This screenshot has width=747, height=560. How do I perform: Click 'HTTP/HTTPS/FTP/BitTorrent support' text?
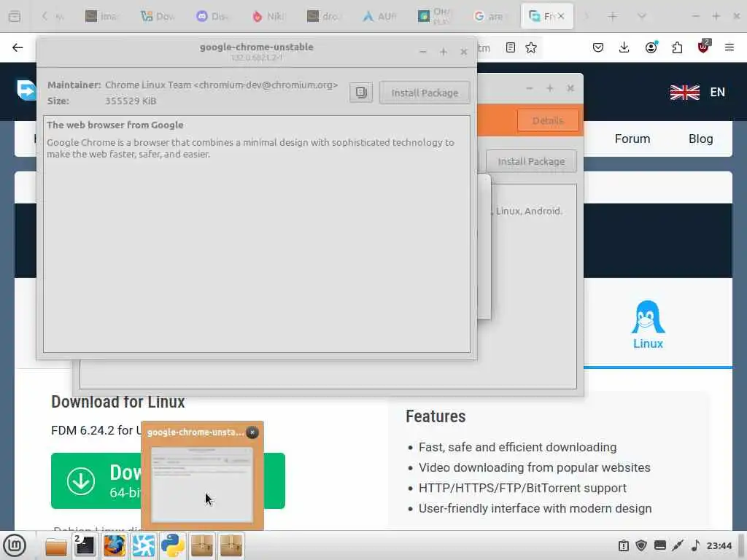pos(522,488)
